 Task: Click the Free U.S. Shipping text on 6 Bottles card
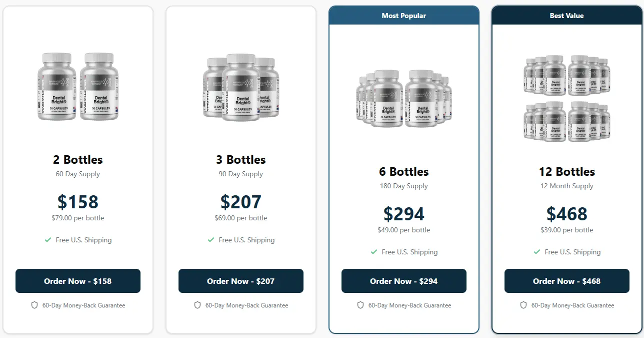pos(410,252)
